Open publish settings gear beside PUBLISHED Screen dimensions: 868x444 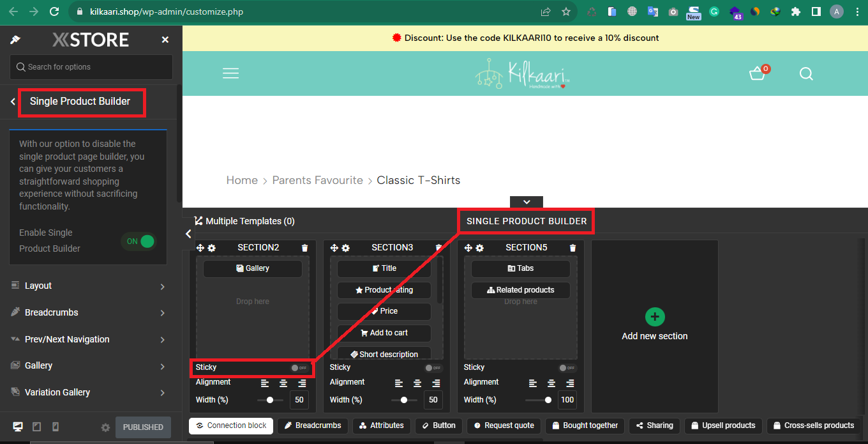coord(105,427)
